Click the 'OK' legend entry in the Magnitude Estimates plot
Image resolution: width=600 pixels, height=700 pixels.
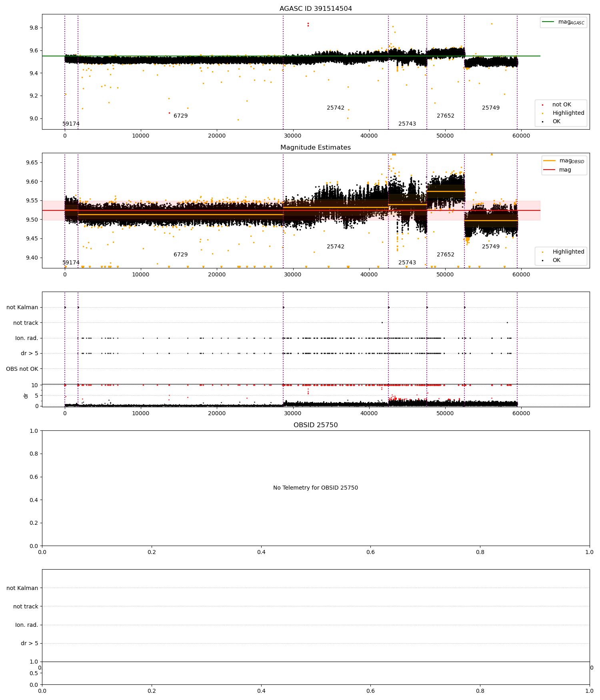(556, 260)
